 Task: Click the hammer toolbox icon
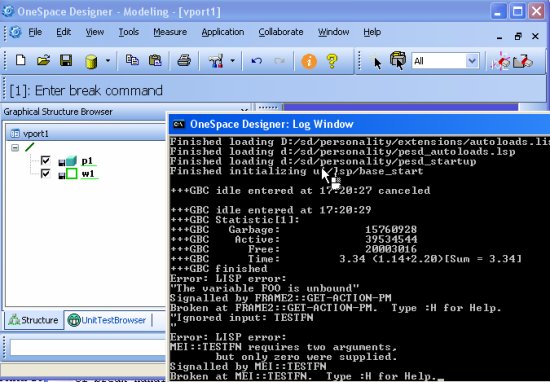216,61
